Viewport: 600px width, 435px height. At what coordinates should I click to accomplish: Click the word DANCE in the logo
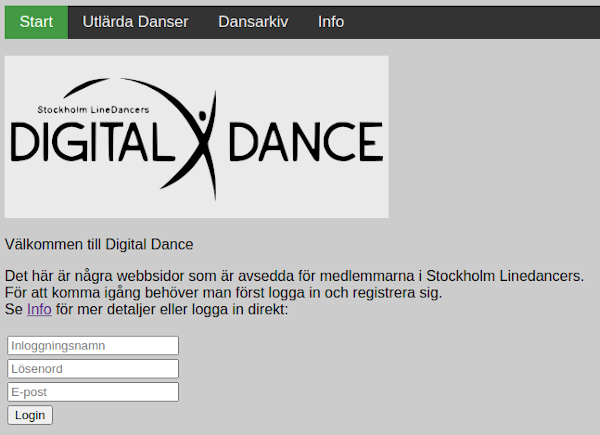305,142
